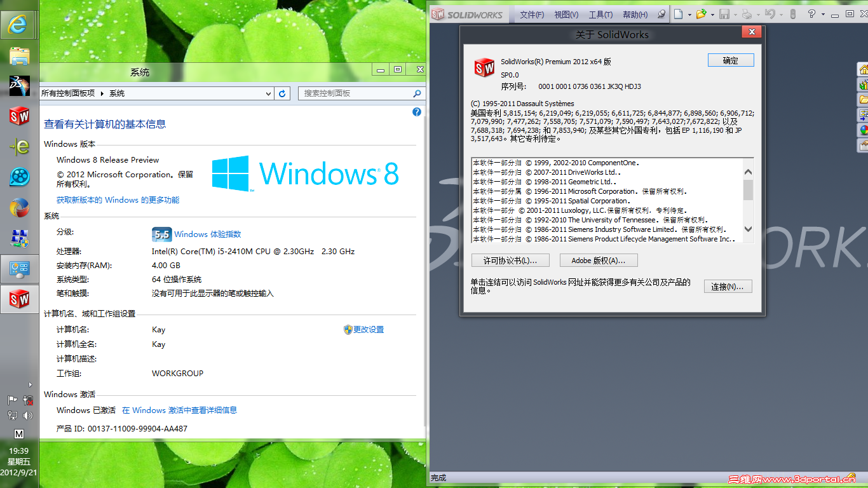Open the 帮助(H) menu
Screen dimensions: 868x488
click(x=635, y=15)
